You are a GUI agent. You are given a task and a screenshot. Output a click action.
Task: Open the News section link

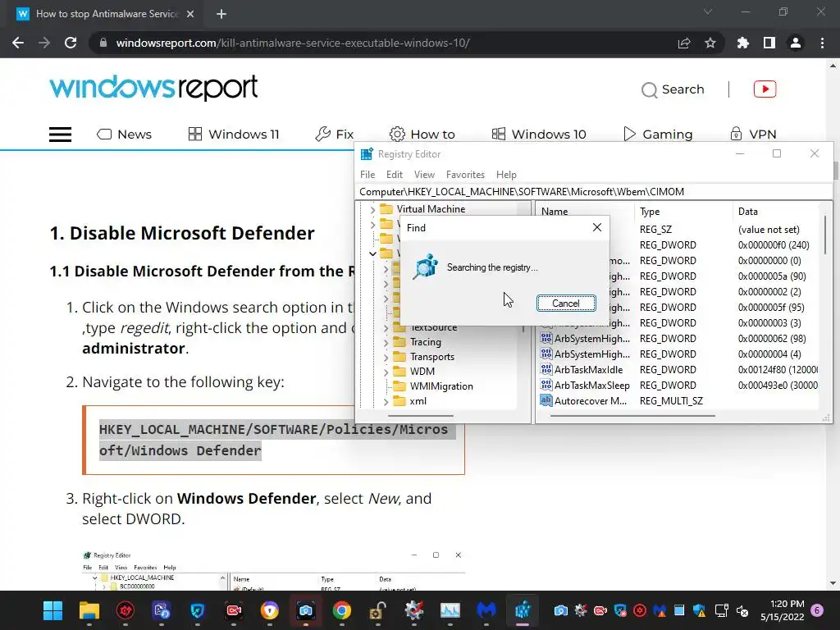tap(124, 134)
